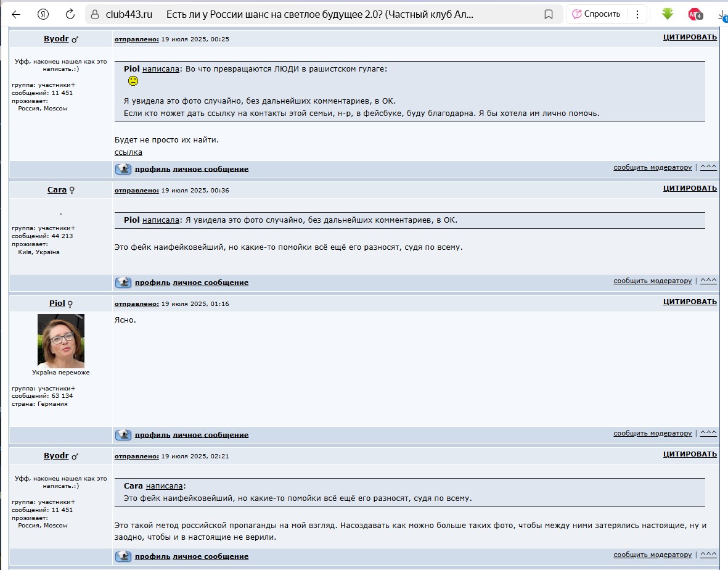The height and width of the screenshot is (570, 728).
Task: Click text 'страна: Германия' in Piol's info
Action: [x=39, y=404]
